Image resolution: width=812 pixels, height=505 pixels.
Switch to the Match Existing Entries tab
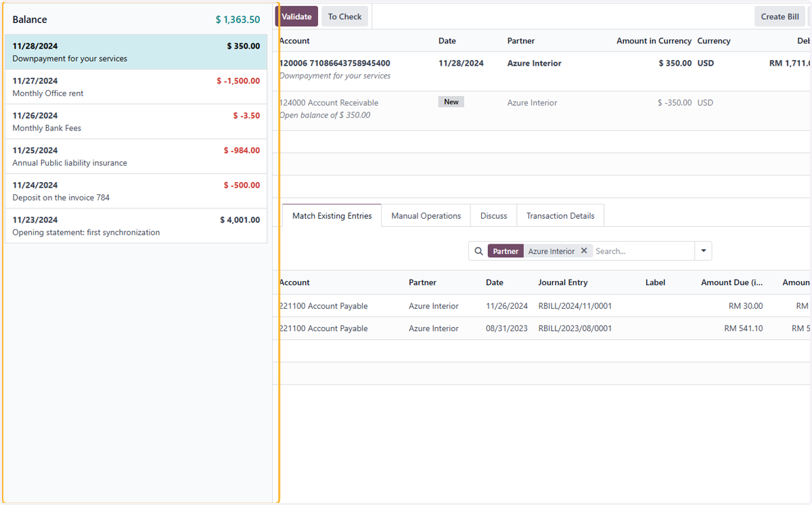click(332, 215)
